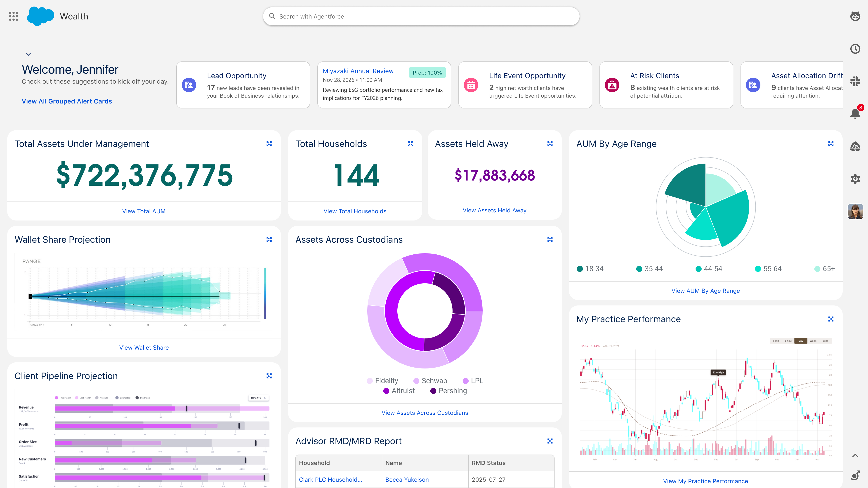
Task: Click the search magnifier icon
Action: 272,16
